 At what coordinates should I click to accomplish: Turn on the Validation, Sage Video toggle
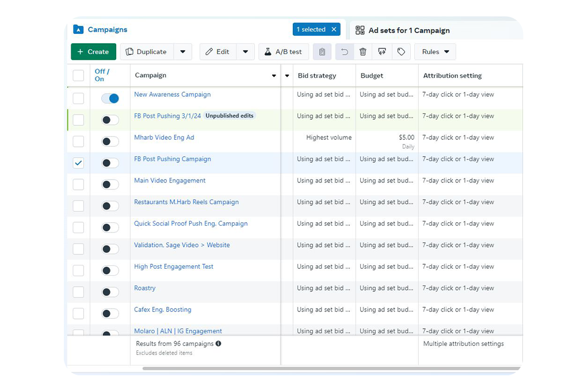click(110, 249)
